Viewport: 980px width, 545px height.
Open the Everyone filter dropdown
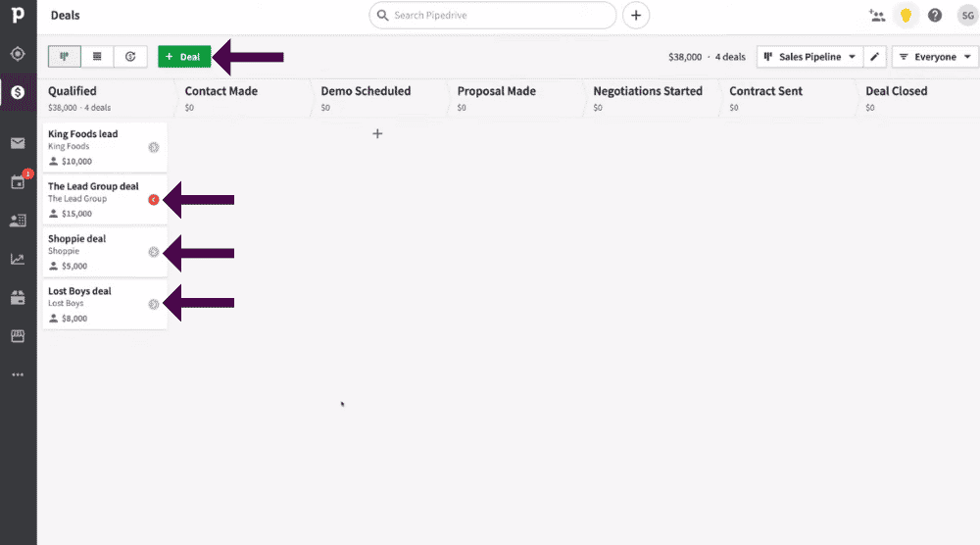[x=935, y=56]
